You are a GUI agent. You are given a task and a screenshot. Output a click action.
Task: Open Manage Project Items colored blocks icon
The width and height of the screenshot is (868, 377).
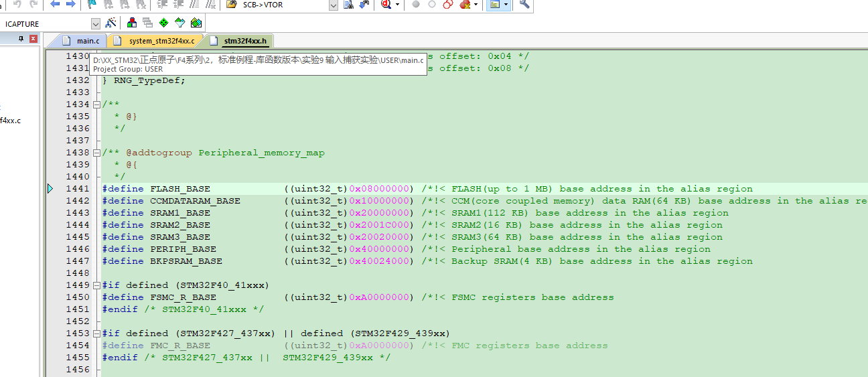(x=132, y=23)
